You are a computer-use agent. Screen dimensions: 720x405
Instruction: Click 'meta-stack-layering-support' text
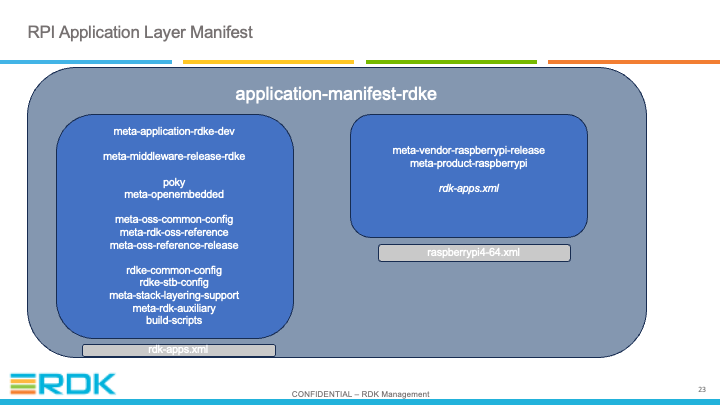tap(174, 295)
